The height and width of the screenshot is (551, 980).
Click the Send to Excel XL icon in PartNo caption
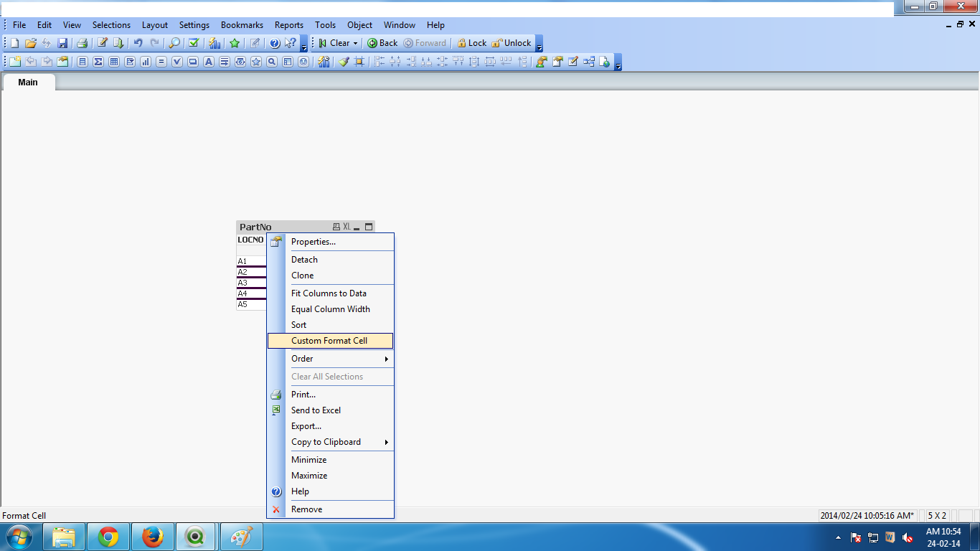point(347,227)
